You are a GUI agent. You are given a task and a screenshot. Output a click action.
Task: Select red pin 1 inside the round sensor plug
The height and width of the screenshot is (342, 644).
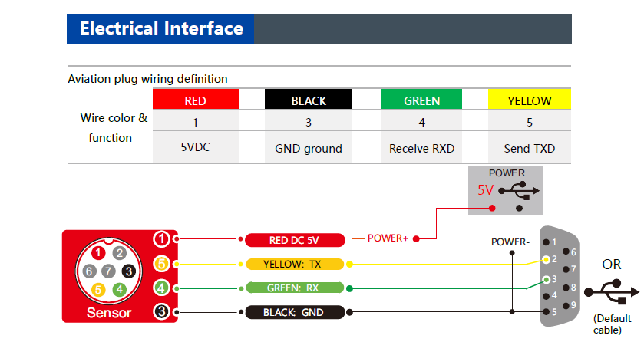pyautogui.click(x=98, y=253)
